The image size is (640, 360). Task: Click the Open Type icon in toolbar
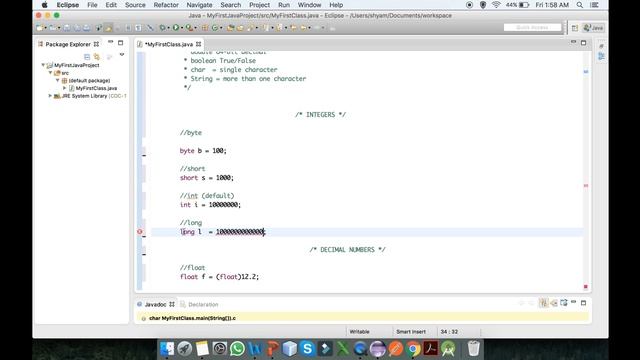(x=230, y=28)
